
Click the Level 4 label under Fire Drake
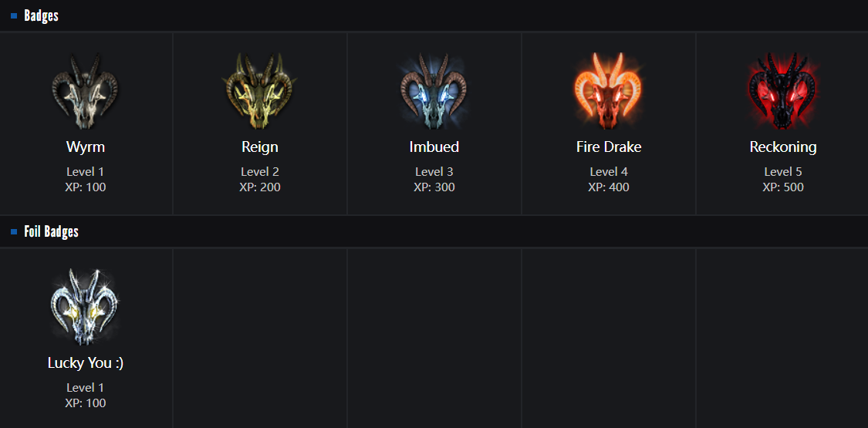click(608, 171)
